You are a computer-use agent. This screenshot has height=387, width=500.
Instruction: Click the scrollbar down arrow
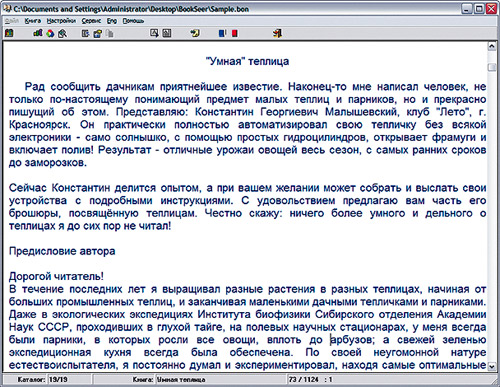tap(492, 366)
